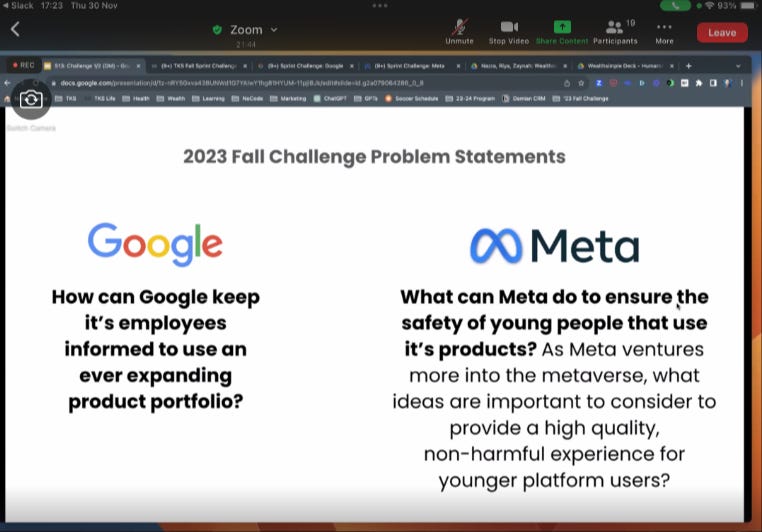Open the Soccer Schedule bookmark
Viewport: 762px width, 532px height.
[412, 99]
